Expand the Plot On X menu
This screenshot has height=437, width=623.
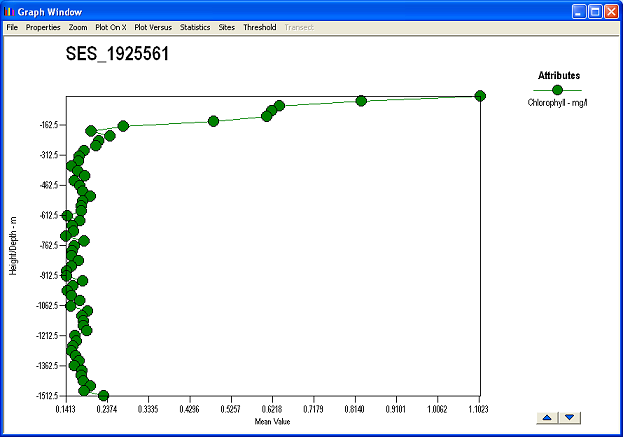110,27
